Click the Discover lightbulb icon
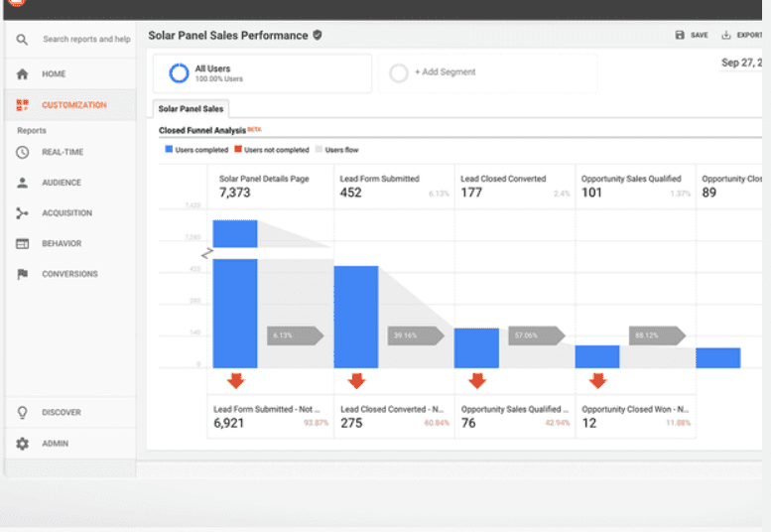 [22, 413]
